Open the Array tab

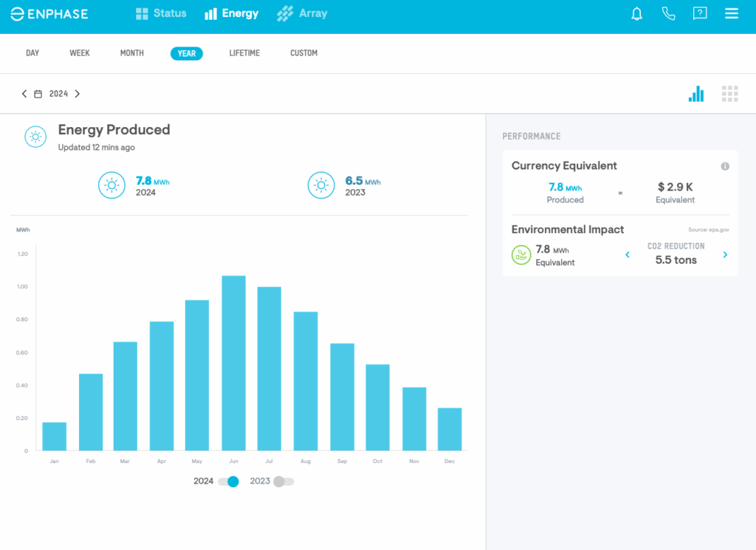click(x=302, y=14)
